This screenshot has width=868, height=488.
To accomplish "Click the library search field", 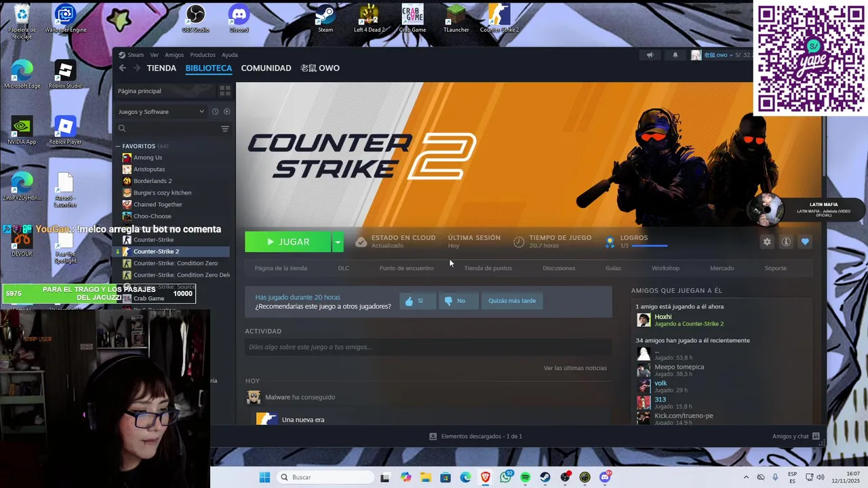I will point(167,128).
